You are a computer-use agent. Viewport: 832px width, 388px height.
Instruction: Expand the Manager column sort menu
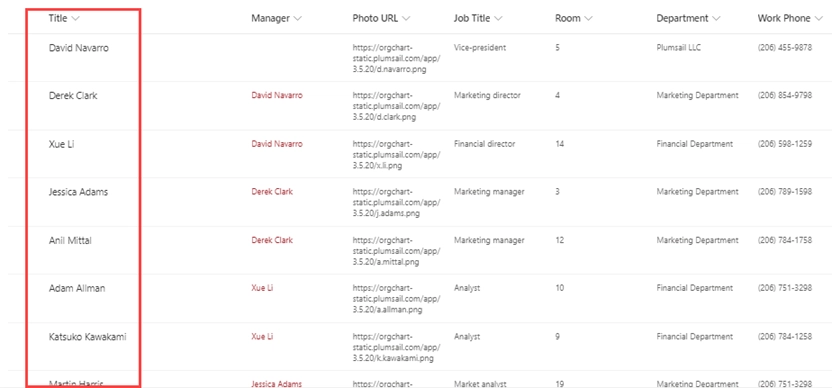point(276,18)
